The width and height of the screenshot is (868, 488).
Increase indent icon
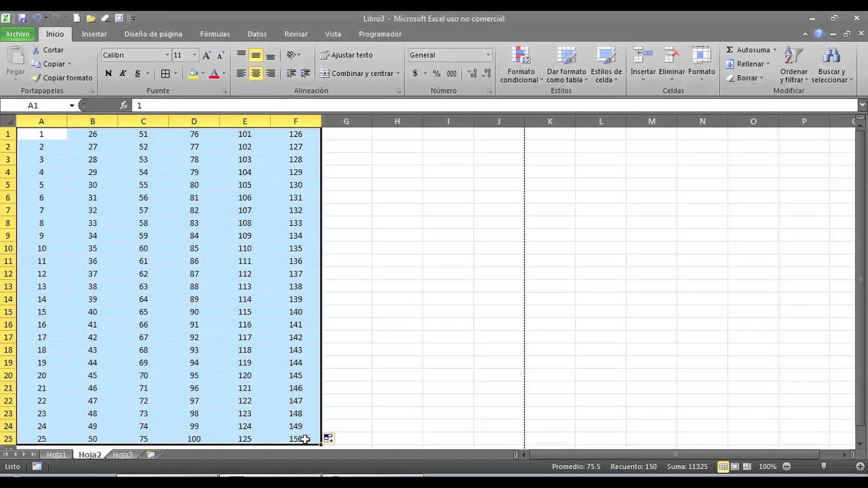(x=305, y=73)
